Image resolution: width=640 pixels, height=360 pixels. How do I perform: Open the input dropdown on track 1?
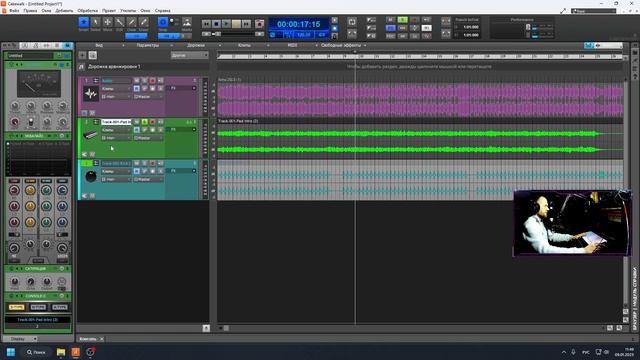(x=116, y=97)
